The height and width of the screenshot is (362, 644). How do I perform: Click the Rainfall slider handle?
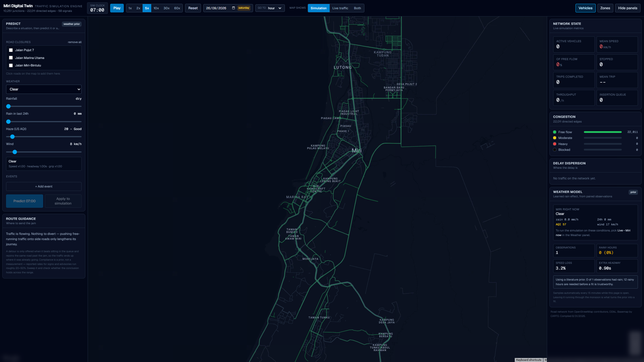pos(8,106)
